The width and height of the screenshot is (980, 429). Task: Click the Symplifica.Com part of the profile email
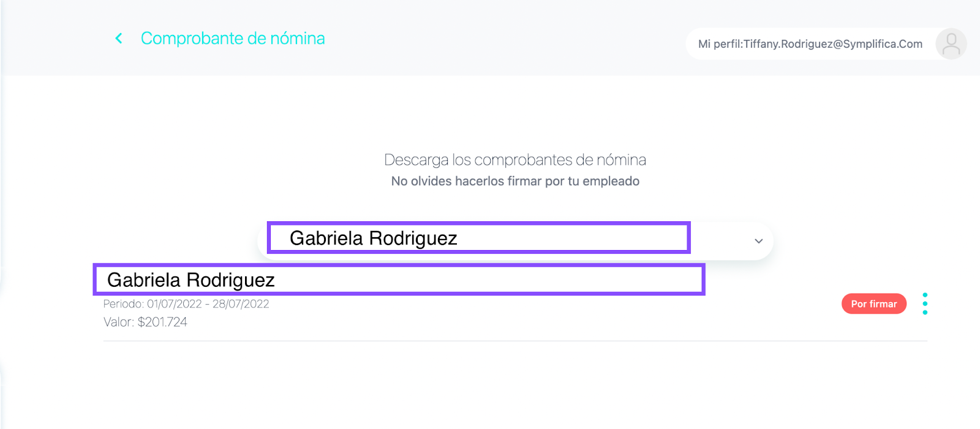(x=883, y=44)
